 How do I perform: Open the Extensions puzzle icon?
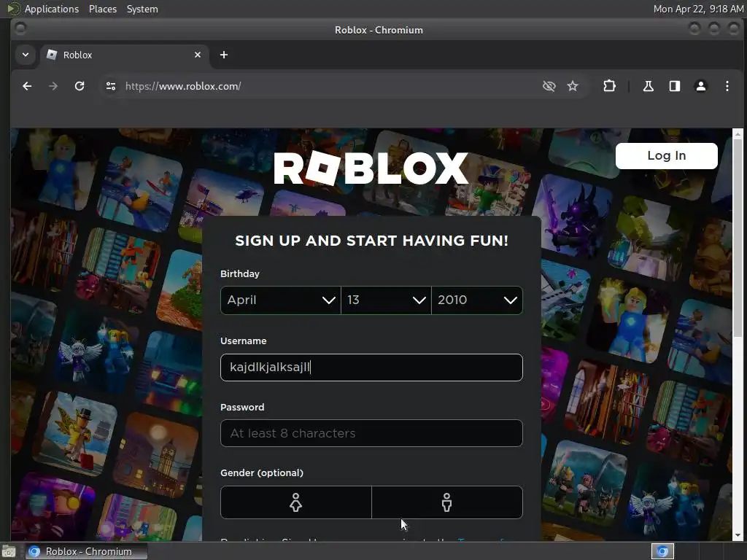point(609,86)
